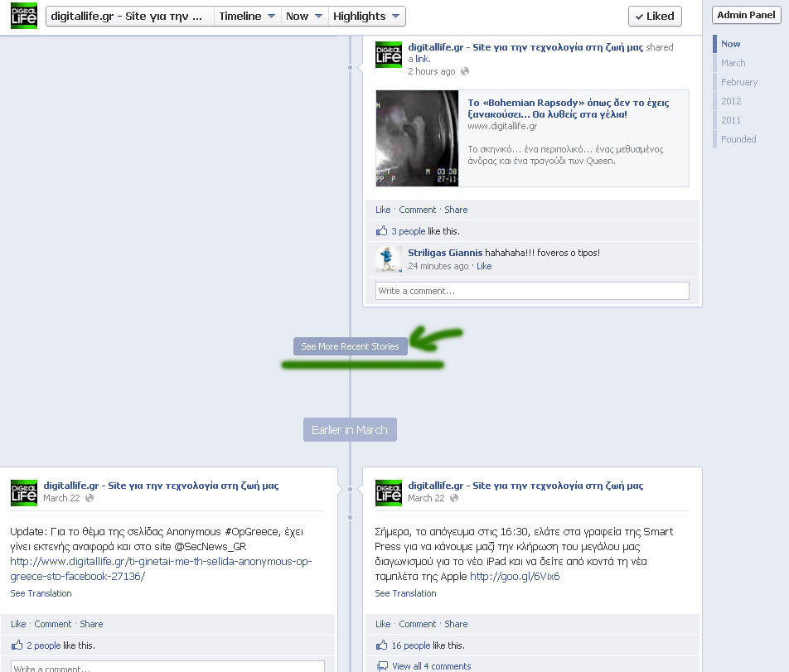Jump to Founded in the side timeline
This screenshot has width=789, height=672.
[x=738, y=139]
